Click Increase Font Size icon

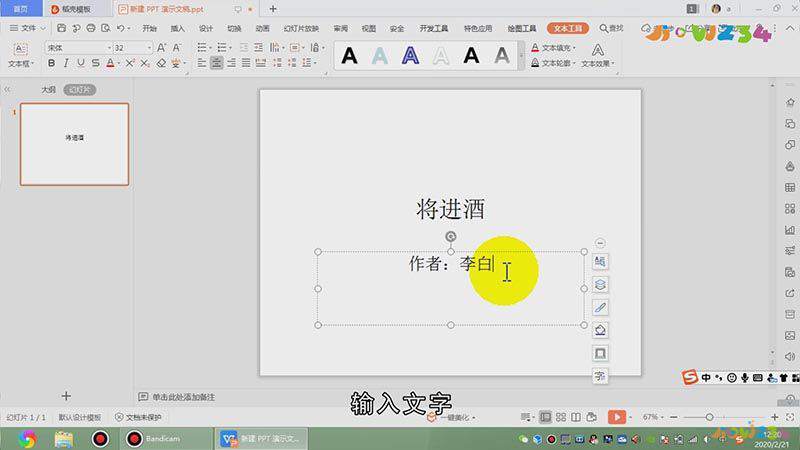(x=161, y=47)
